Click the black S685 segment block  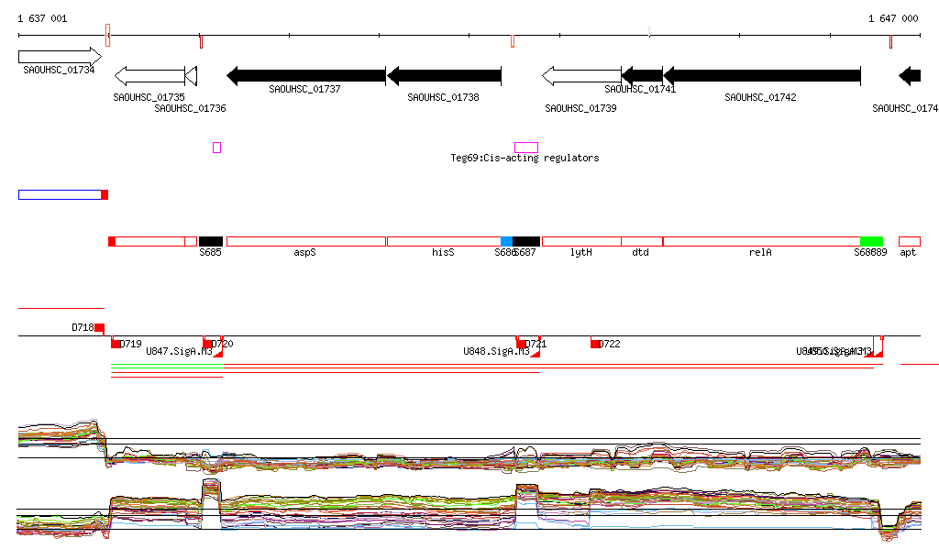[x=211, y=241]
